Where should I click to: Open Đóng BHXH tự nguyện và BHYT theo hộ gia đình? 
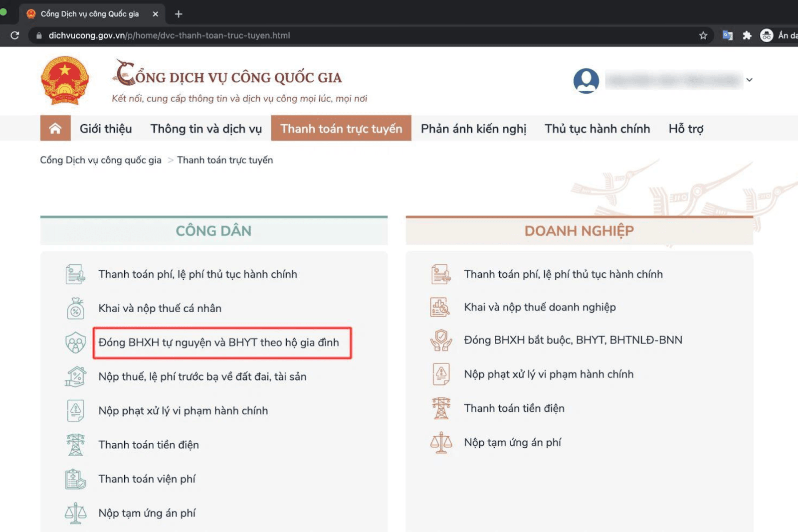pyautogui.click(x=218, y=343)
